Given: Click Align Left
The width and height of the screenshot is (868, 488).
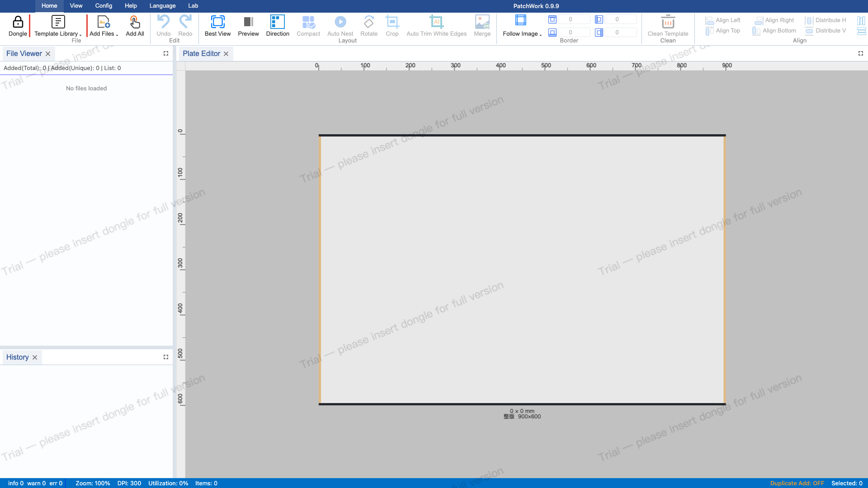Looking at the screenshot, I should (722, 20).
